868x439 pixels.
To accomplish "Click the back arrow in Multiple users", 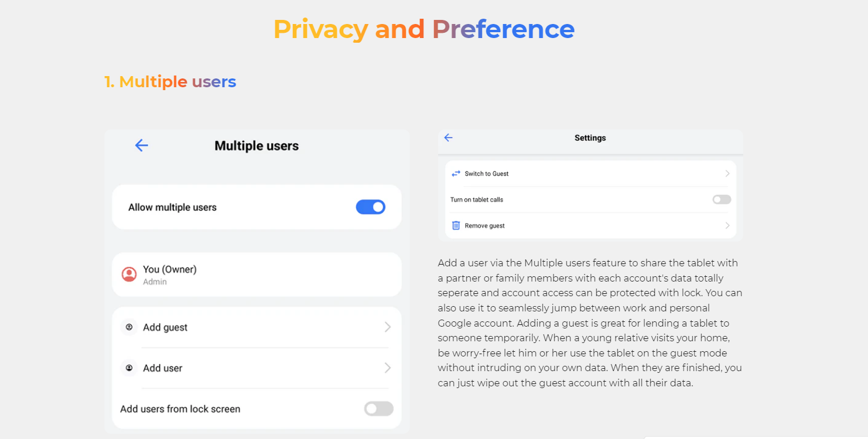I will coord(142,146).
